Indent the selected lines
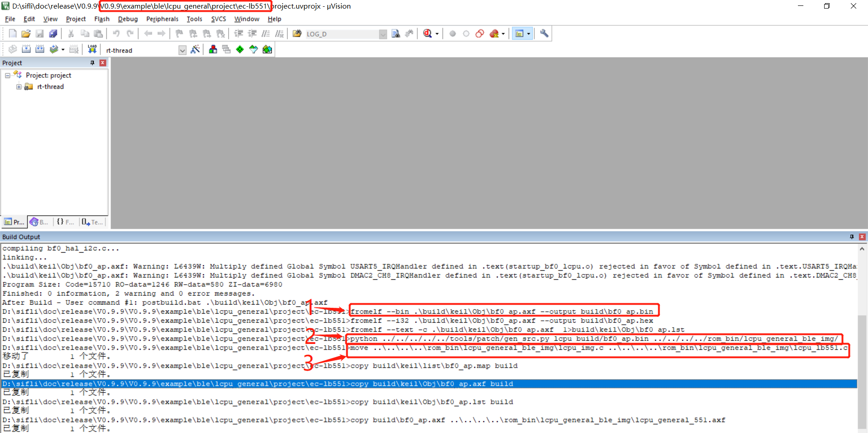 tap(239, 33)
